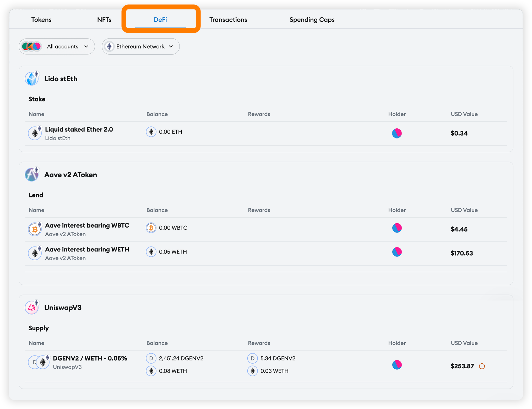This screenshot has height=409, width=532.
Task: Click USD Value column header in Lido table
Action: click(x=464, y=114)
